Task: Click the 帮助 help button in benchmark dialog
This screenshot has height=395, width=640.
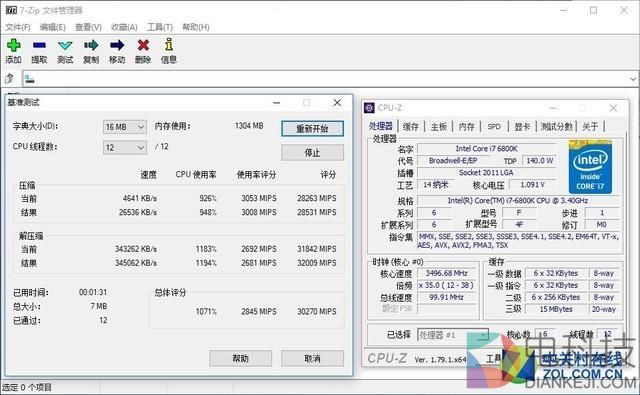Action: [x=240, y=358]
